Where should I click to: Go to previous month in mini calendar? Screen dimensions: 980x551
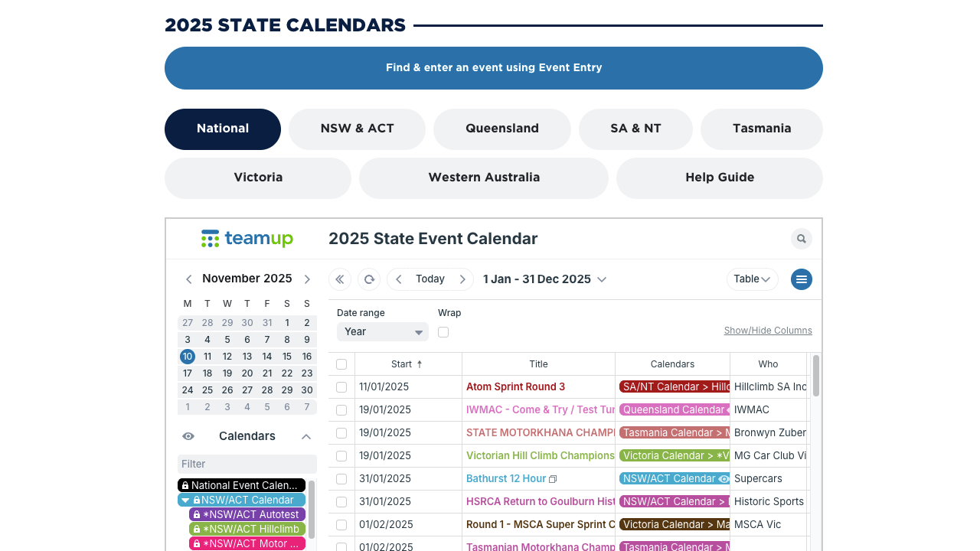(189, 279)
